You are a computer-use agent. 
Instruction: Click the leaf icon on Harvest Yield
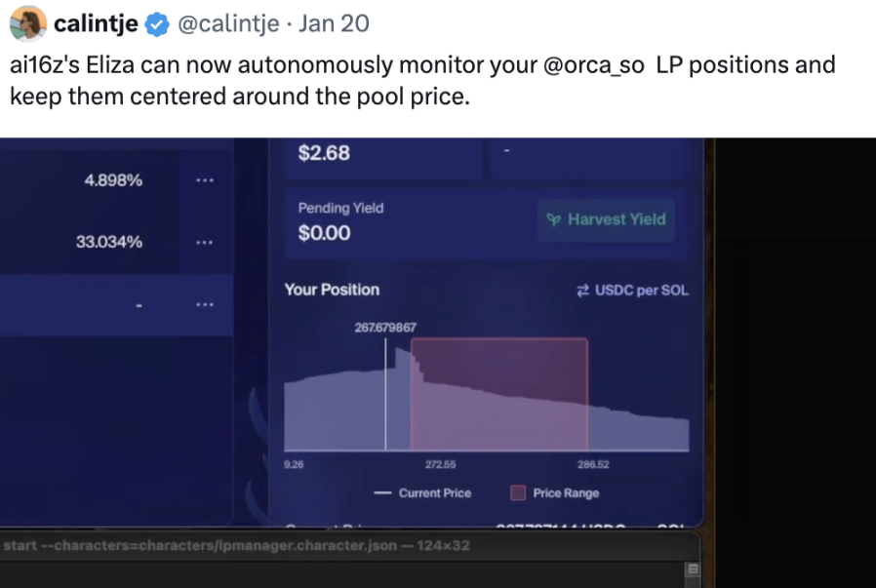click(x=554, y=219)
